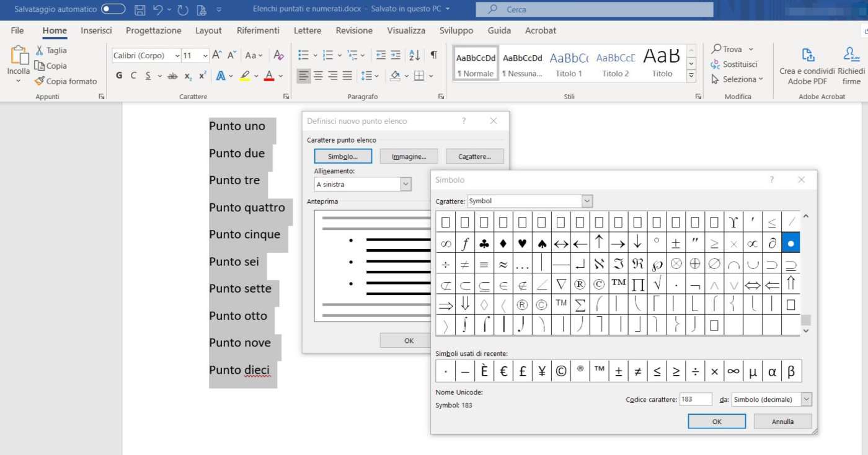
Task: Open the Simbolo (decimale) dropdown
Action: point(806,400)
